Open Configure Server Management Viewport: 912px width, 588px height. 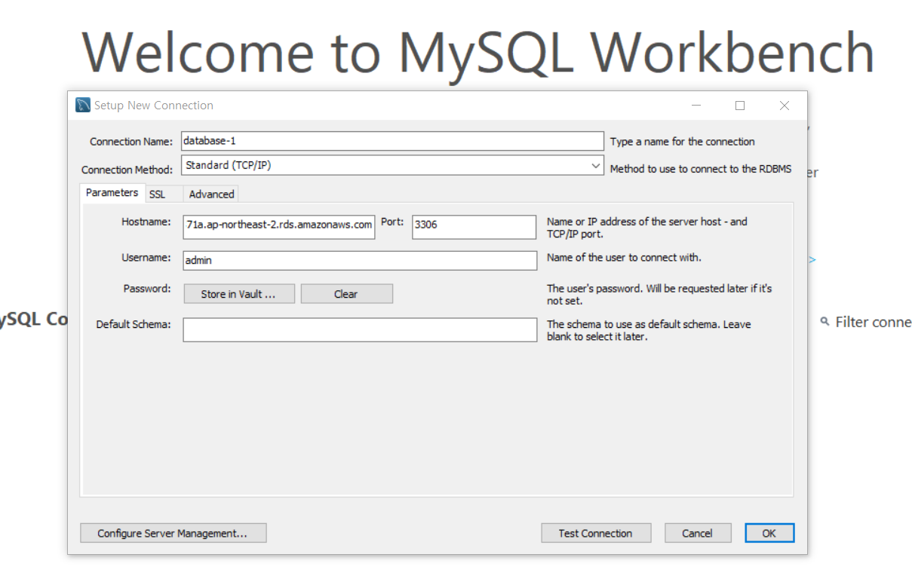point(173,533)
